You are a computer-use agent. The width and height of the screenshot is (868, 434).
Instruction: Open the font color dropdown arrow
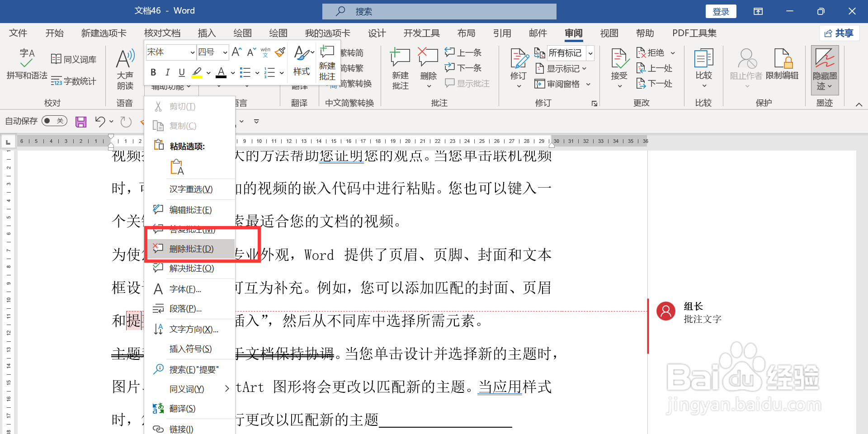[233, 73]
